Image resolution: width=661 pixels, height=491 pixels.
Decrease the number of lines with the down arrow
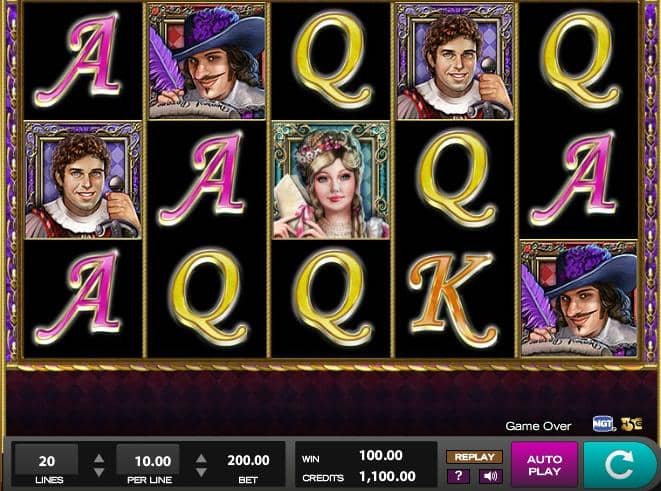(x=99, y=472)
